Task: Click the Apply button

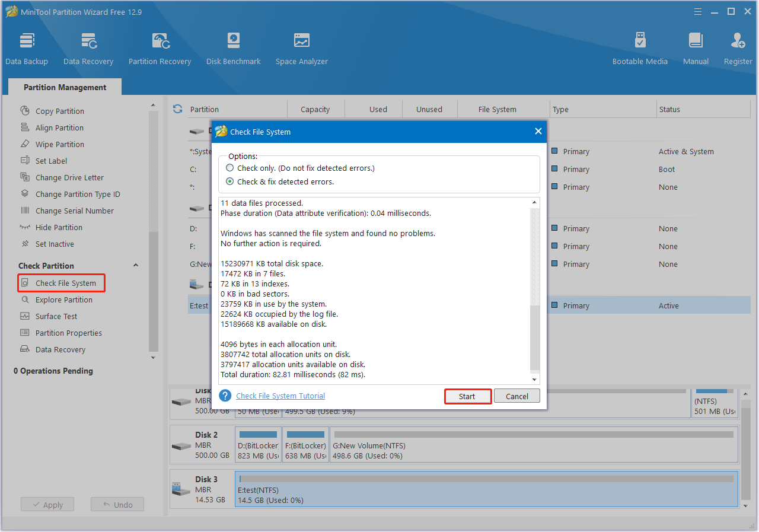Action: 47,505
